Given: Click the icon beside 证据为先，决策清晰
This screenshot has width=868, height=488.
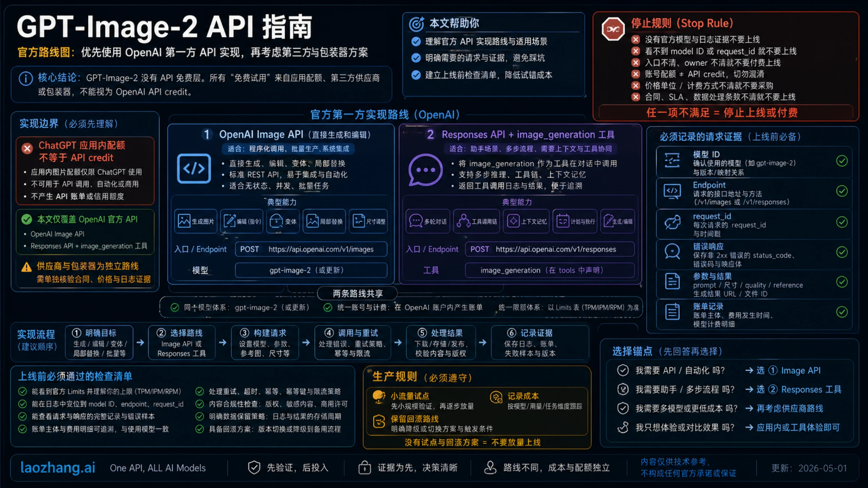Looking at the screenshot, I should pos(364,468).
